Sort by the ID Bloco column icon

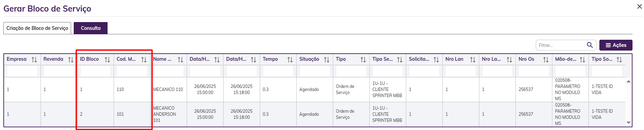(x=107, y=60)
